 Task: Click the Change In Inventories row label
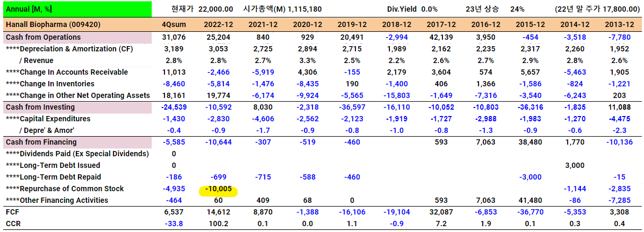click(x=50, y=84)
